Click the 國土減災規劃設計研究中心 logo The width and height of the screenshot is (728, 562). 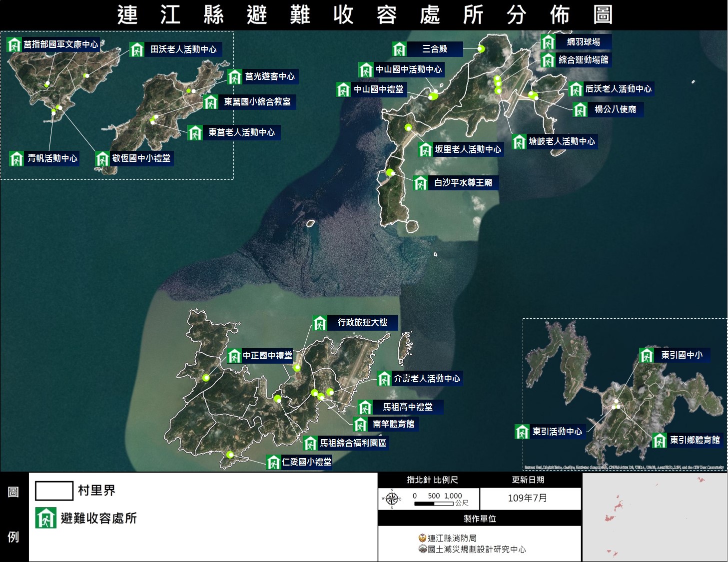point(423,549)
